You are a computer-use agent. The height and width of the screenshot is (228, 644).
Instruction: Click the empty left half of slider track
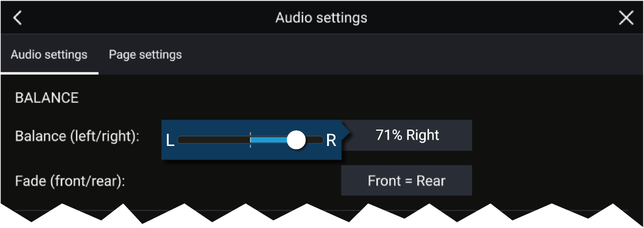214,140
